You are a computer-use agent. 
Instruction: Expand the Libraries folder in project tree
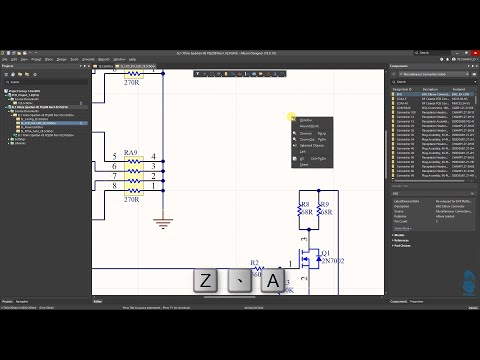8,143
